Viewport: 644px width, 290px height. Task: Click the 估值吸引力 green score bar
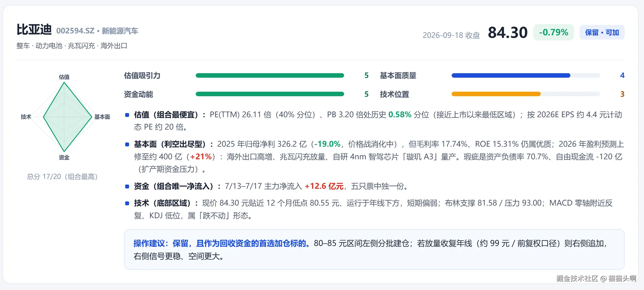click(270, 75)
